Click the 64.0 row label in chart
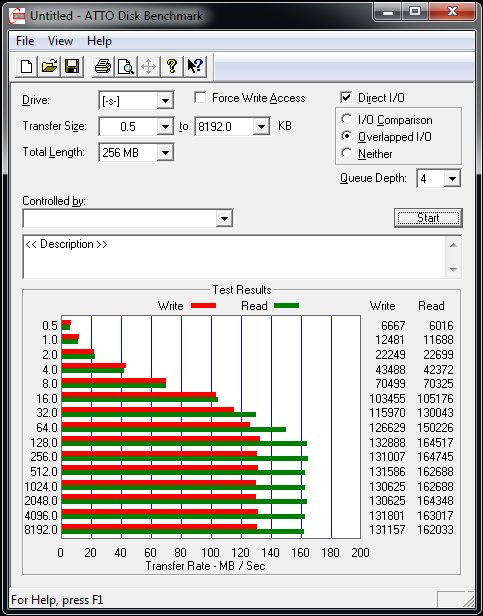This screenshot has width=483, height=616. pyautogui.click(x=47, y=427)
